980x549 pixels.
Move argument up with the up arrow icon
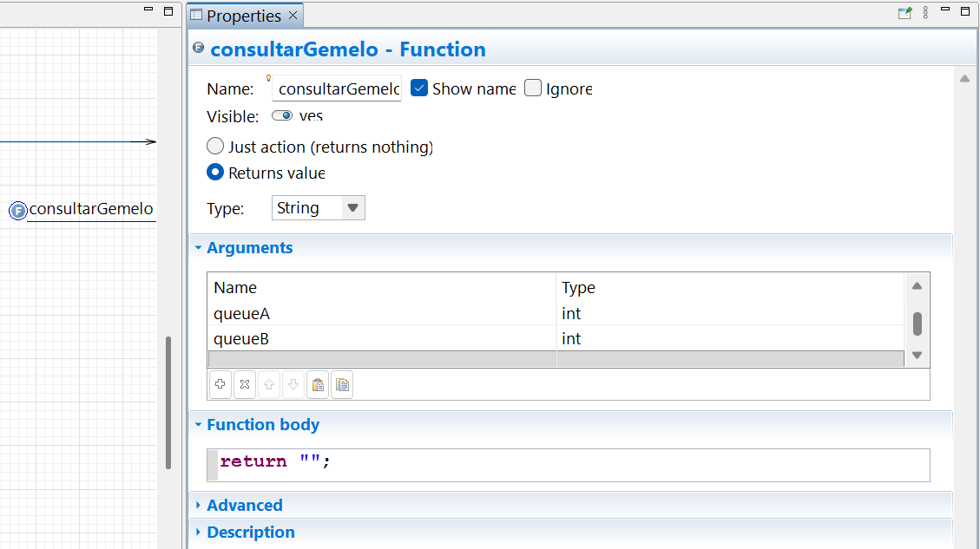[269, 384]
